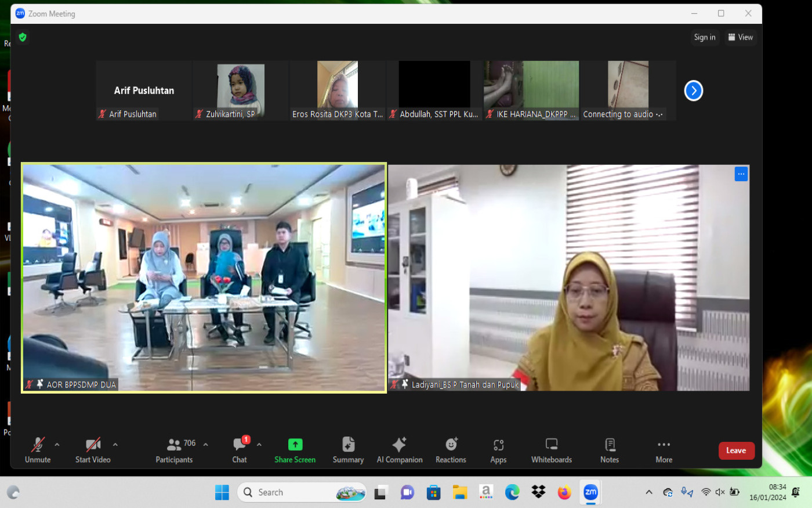
Task: Open video options arrow beside Start Video
Action: click(x=115, y=445)
